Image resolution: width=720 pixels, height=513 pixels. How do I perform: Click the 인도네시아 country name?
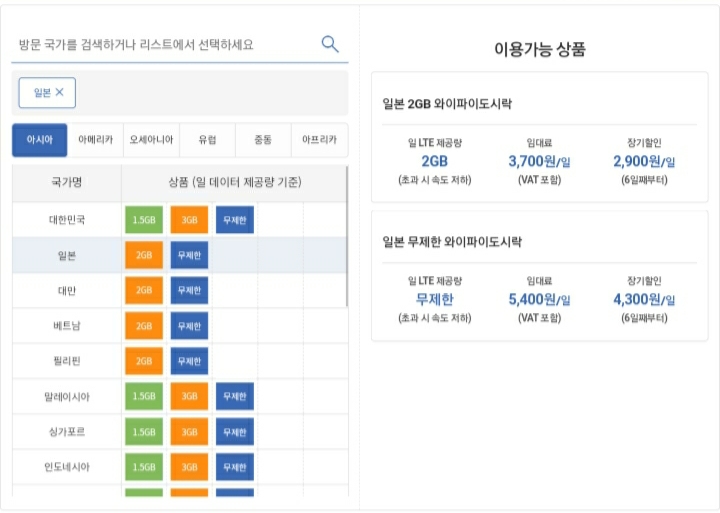click(x=67, y=467)
